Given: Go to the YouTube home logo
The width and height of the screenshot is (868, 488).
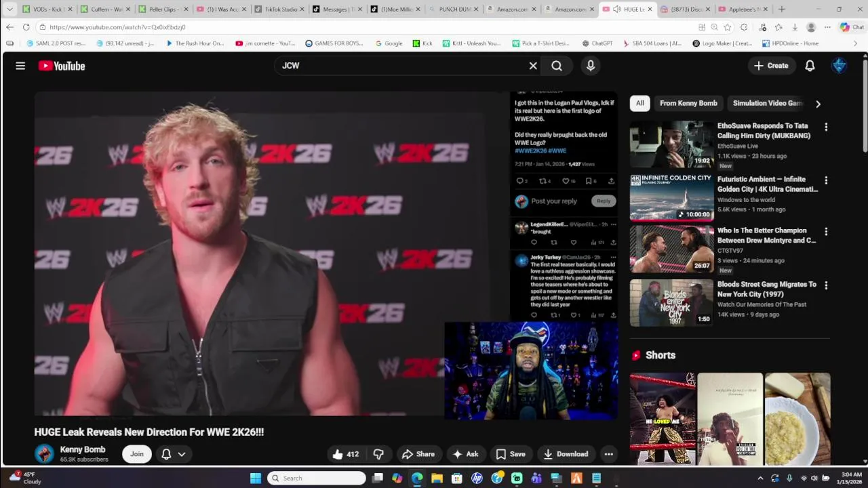Looking at the screenshot, I should 62,66.
